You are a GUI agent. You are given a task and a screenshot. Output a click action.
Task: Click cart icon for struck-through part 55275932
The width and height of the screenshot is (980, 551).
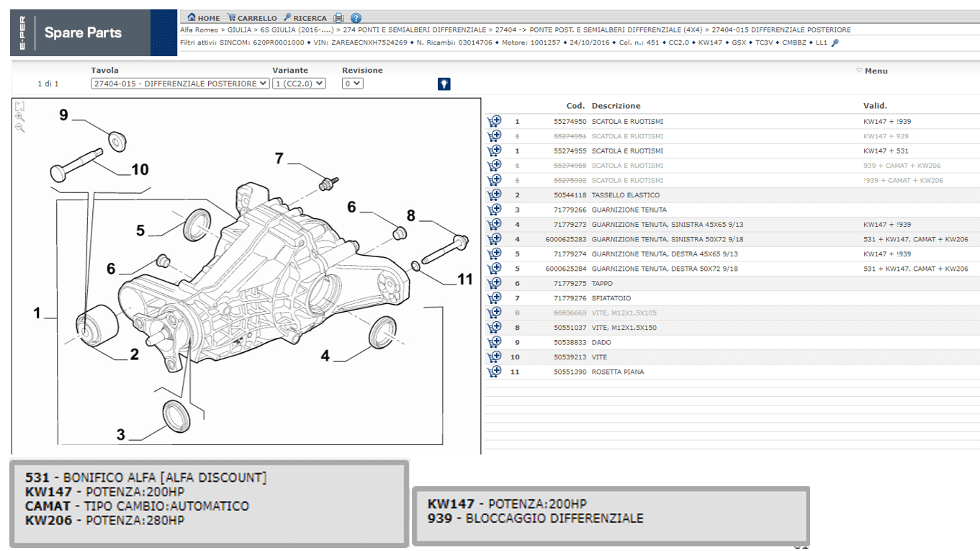pyautogui.click(x=494, y=181)
